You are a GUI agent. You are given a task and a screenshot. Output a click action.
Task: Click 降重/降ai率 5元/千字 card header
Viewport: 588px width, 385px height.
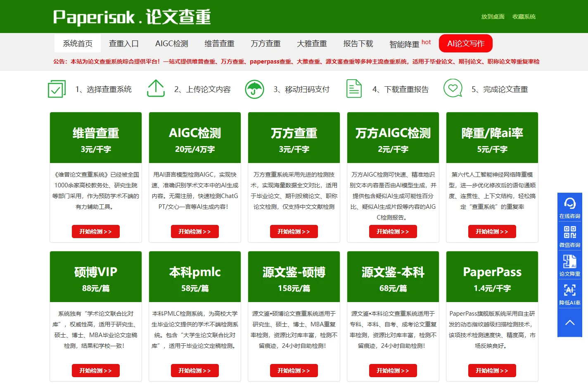pyautogui.click(x=492, y=138)
